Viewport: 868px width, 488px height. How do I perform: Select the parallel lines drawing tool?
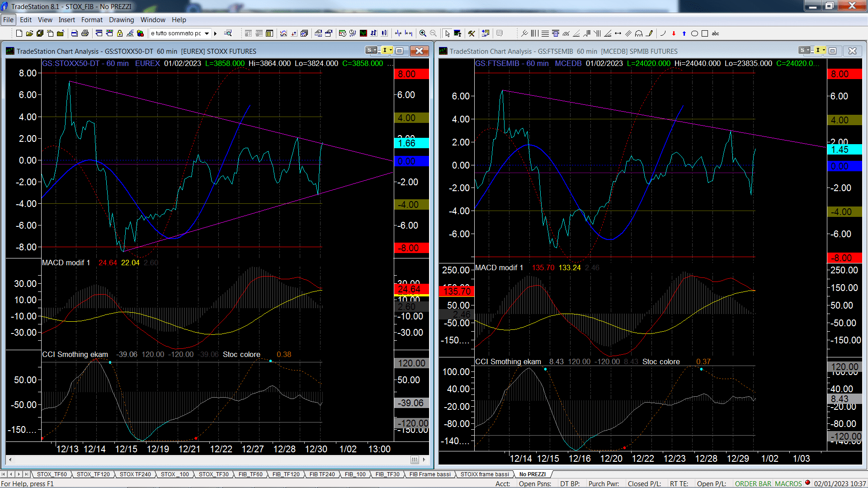pos(628,33)
